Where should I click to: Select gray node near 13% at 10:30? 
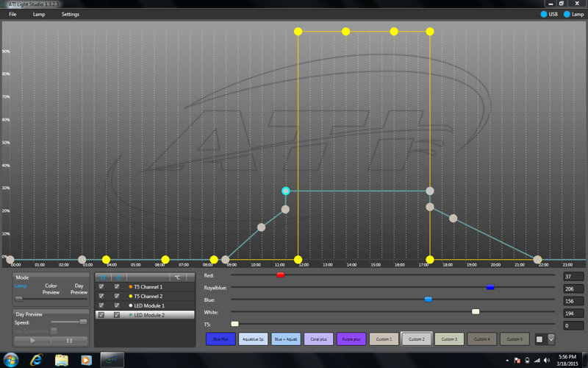(262, 227)
